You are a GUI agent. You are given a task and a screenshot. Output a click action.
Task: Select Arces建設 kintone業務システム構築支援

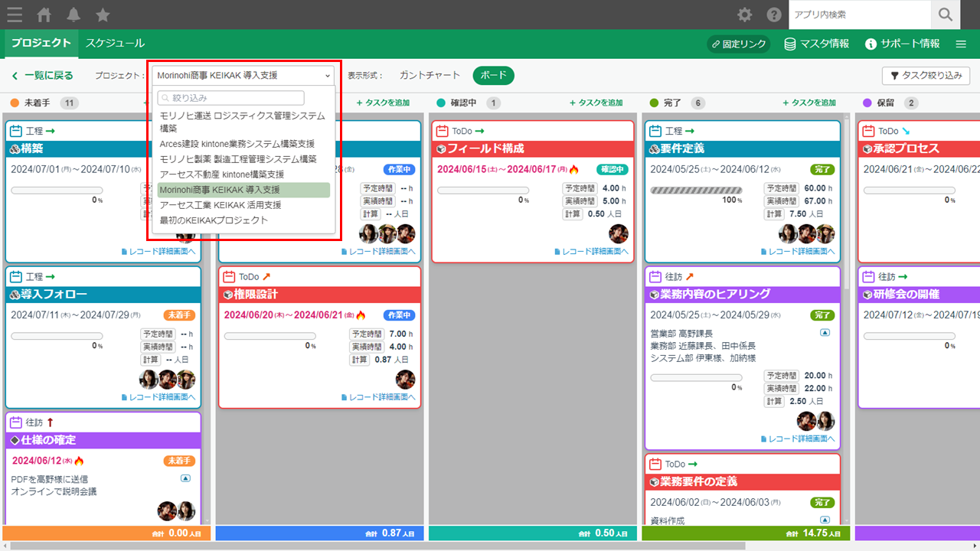point(243,144)
